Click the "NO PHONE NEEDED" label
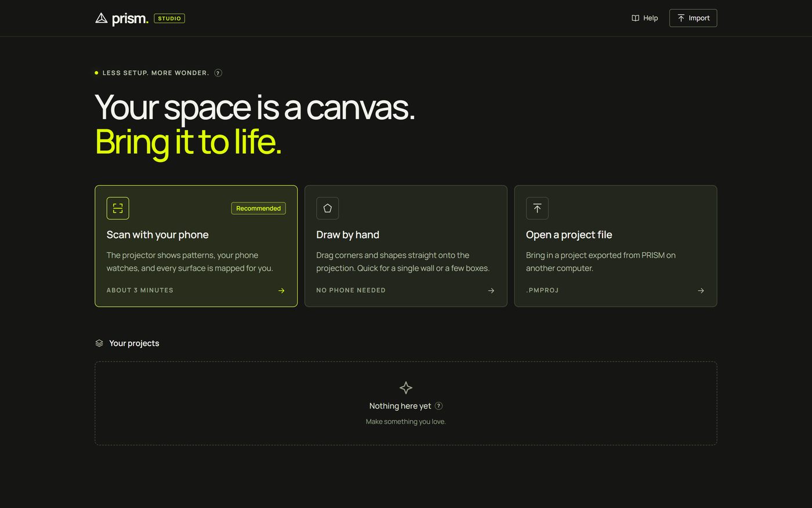The height and width of the screenshot is (508, 812). click(x=351, y=290)
